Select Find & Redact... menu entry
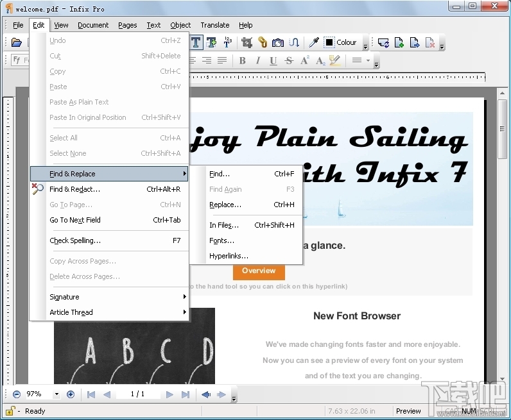 pyautogui.click(x=109, y=189)
